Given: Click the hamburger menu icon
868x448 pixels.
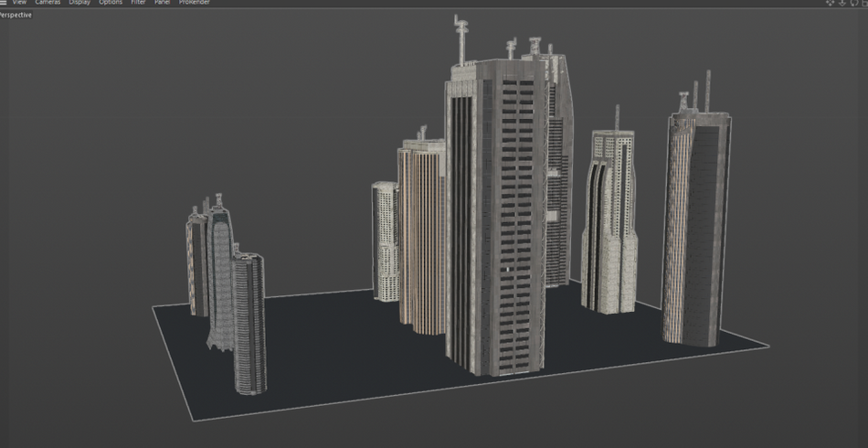Looking at the screenshot, I should tap(4, 2).
